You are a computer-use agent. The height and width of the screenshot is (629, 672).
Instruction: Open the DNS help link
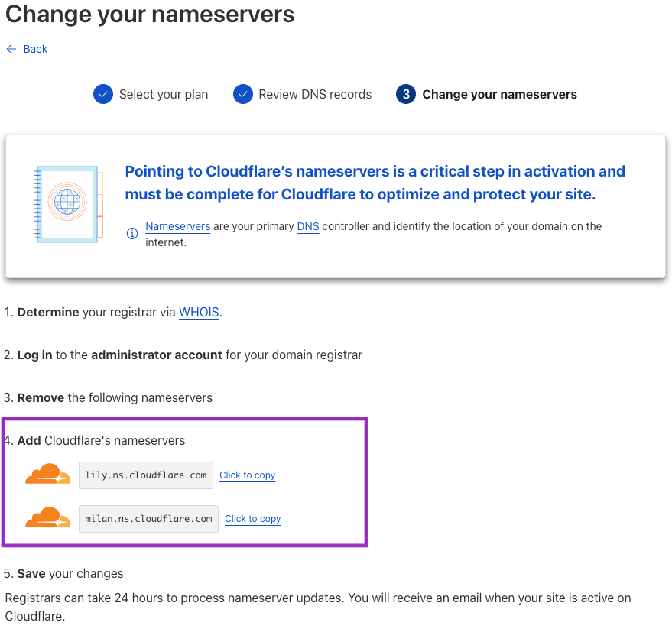click(308, 226)
